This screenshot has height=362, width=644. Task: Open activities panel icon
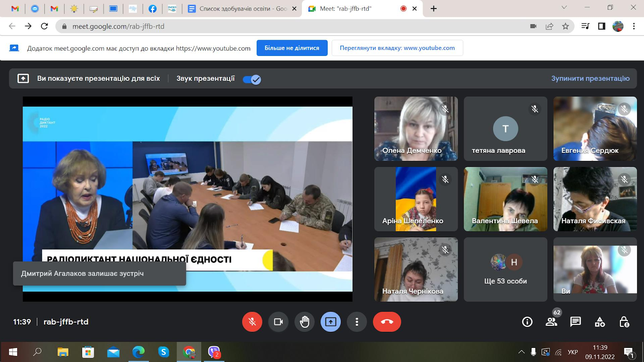[x=600, y=322]
